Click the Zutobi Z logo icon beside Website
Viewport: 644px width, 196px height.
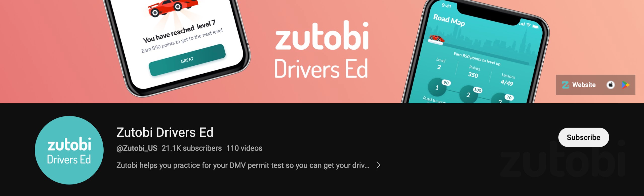tap(565, 85)
